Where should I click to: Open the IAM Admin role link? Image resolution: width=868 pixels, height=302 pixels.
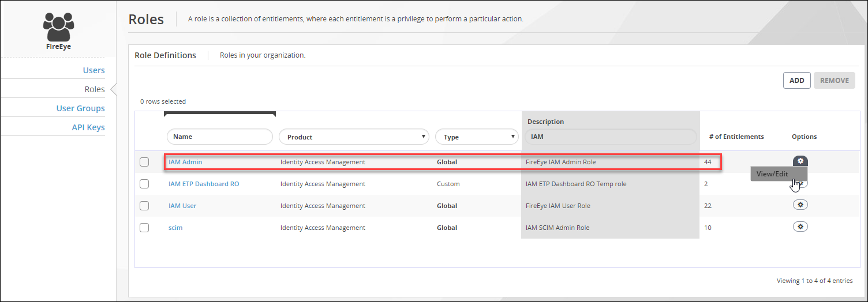(185, 162)
